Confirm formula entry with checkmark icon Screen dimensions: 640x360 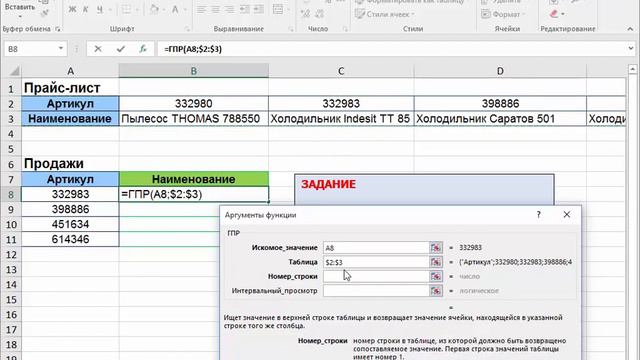click(x=120, y=49)
